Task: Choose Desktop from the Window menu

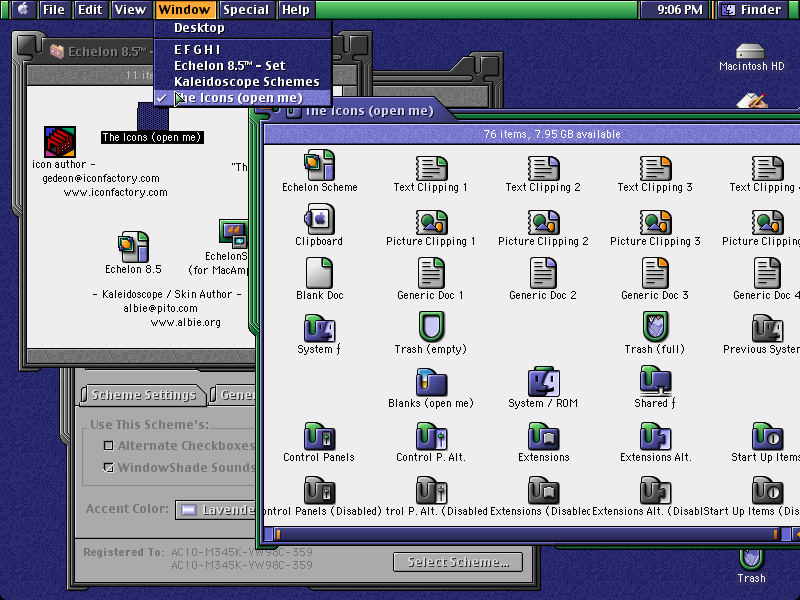Action: click(x=243, y=28)
